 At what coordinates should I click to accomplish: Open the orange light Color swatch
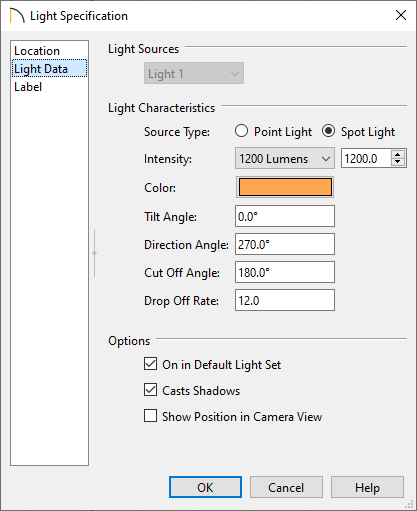click(285, 187)
